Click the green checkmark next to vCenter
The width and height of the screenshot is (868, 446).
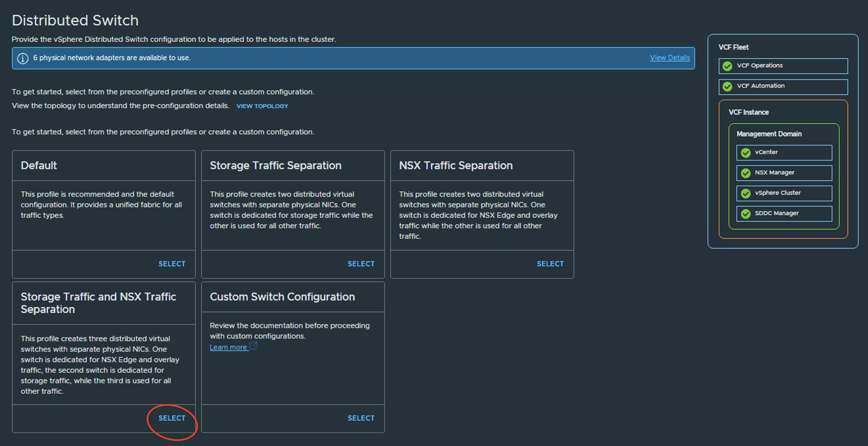point(746,152)
